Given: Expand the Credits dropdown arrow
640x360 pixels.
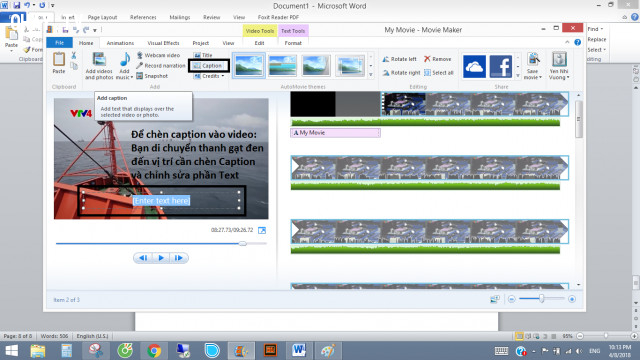Looking at the screenshot, I should pyautogui.click(x=223, y=76).
